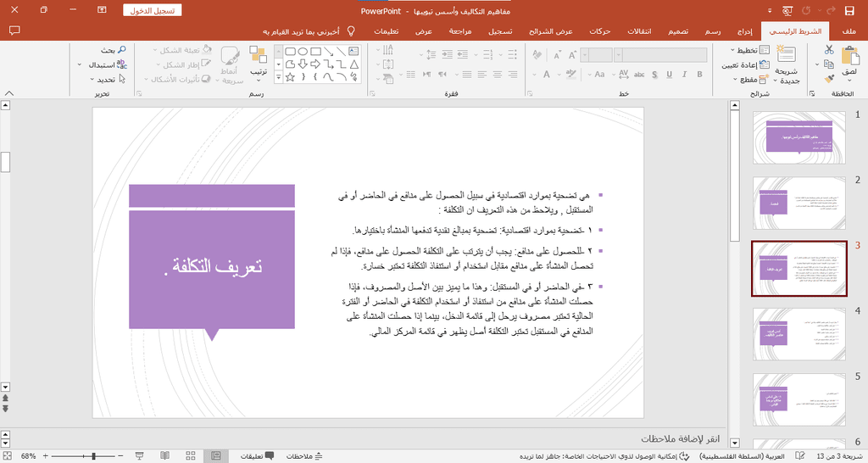Open the تحديد select dropdown
This screenshot has height=463, width=868.
tap(108, 79)
